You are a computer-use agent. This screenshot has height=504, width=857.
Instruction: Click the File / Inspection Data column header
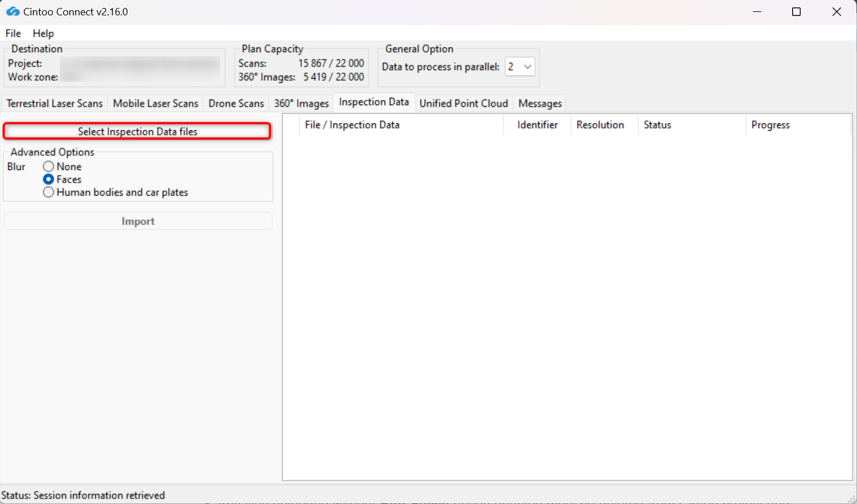[x=401, y=125]
